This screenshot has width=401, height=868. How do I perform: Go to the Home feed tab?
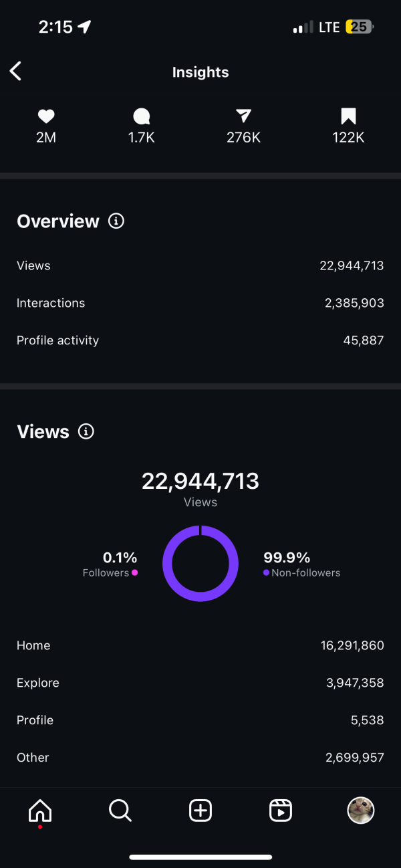[x=40, y=811]
